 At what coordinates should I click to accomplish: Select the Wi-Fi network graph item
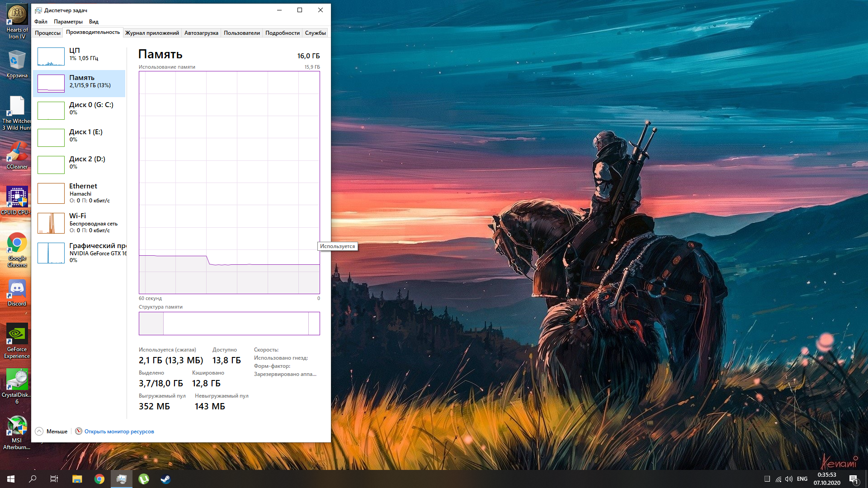click(79, 223)
